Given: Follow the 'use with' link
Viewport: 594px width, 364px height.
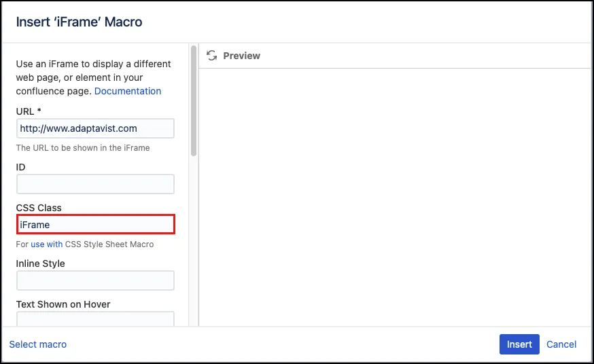Looking at the screenshot, I should 47,244.
